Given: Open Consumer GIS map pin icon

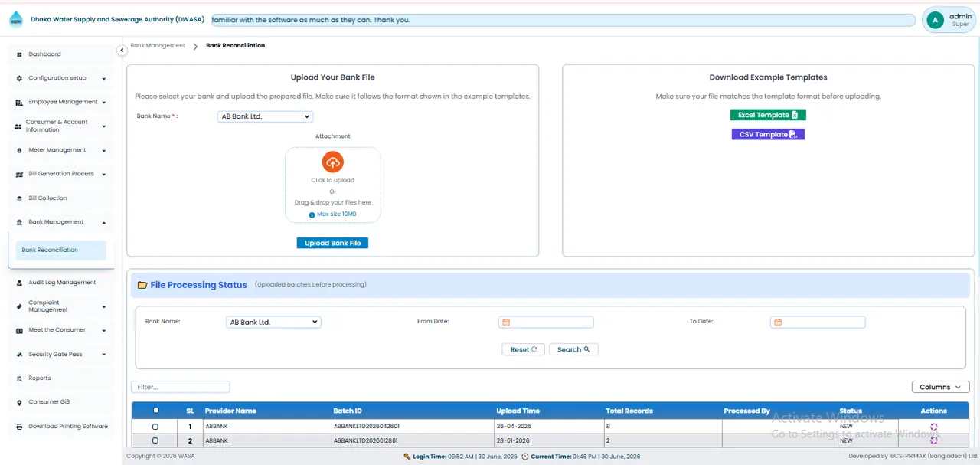Looking at the screenshot, I should pyautogui.click(x=19, y=402).
